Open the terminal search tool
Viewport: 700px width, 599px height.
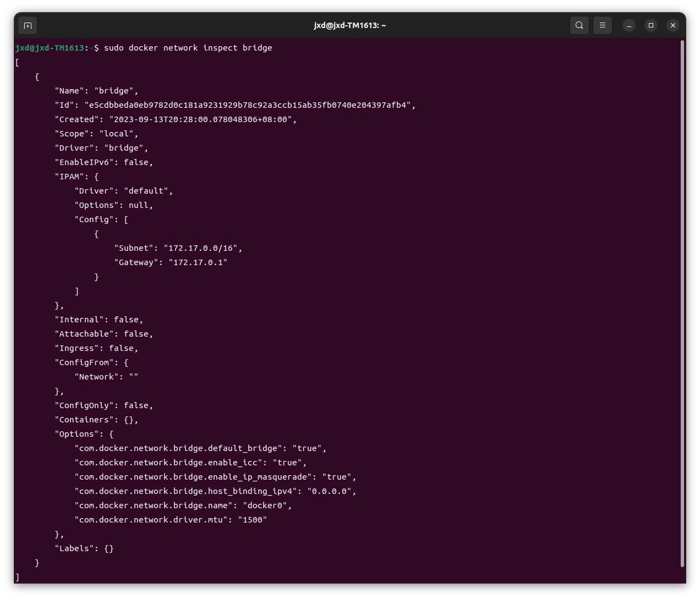579,25
